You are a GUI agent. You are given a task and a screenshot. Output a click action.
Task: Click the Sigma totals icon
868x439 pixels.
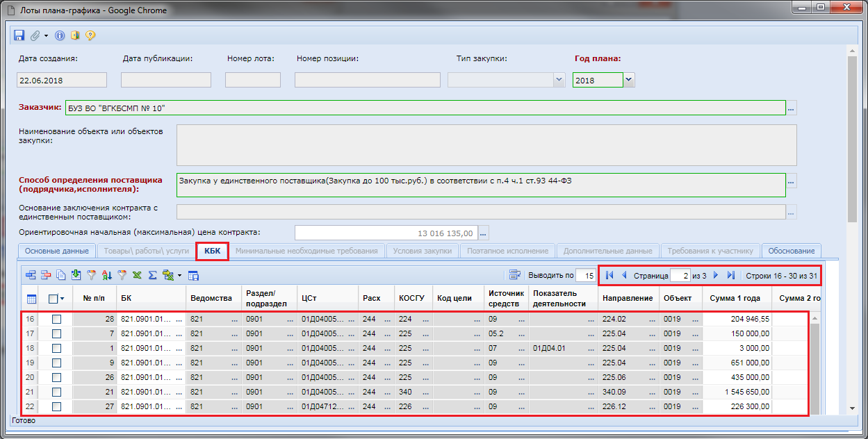pos(152,275)
